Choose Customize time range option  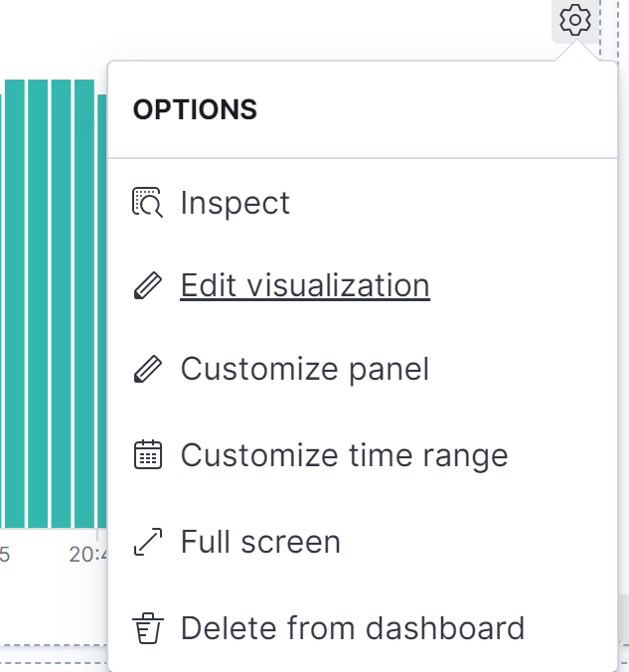pos(344,455)
